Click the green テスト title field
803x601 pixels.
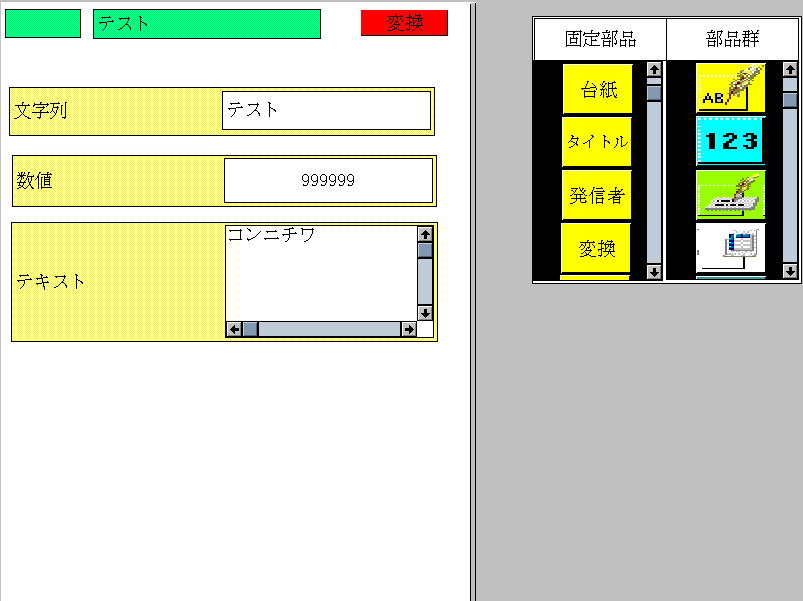[x=206, y=23]
